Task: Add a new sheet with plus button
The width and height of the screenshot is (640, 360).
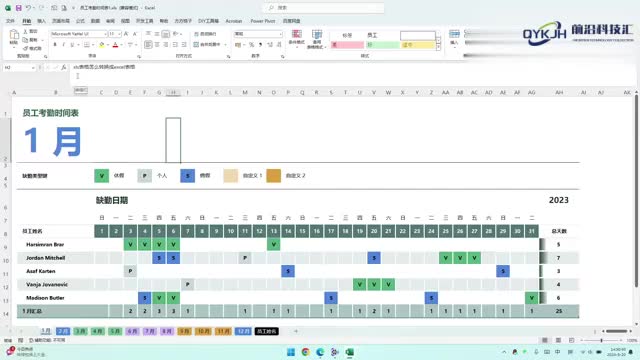Action: pyautogui.click(x=296, y=331)
